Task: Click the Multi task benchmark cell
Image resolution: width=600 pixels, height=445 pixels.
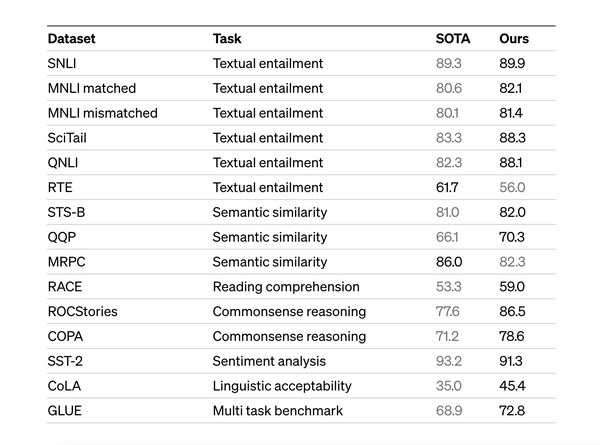Action: coord(277,411)
